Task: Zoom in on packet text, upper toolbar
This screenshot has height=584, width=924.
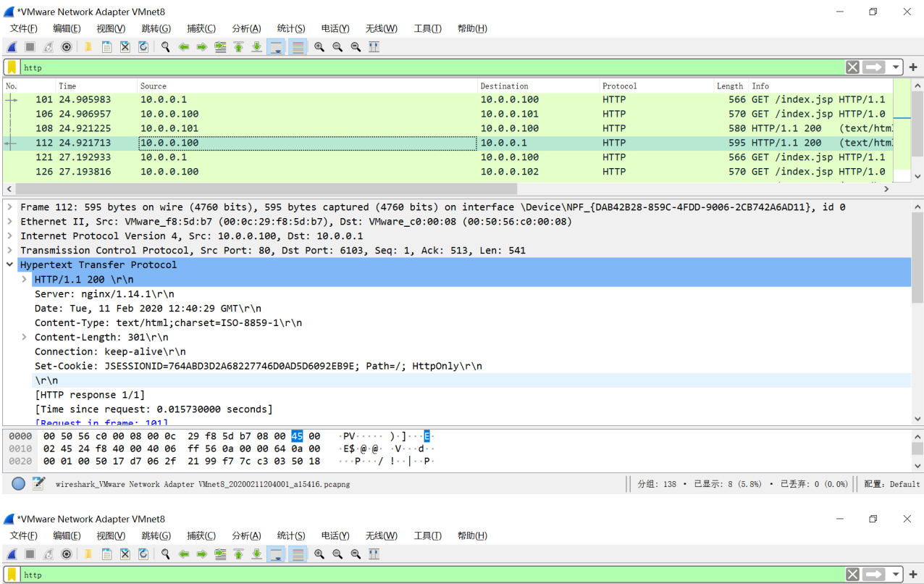Action: 319,47
